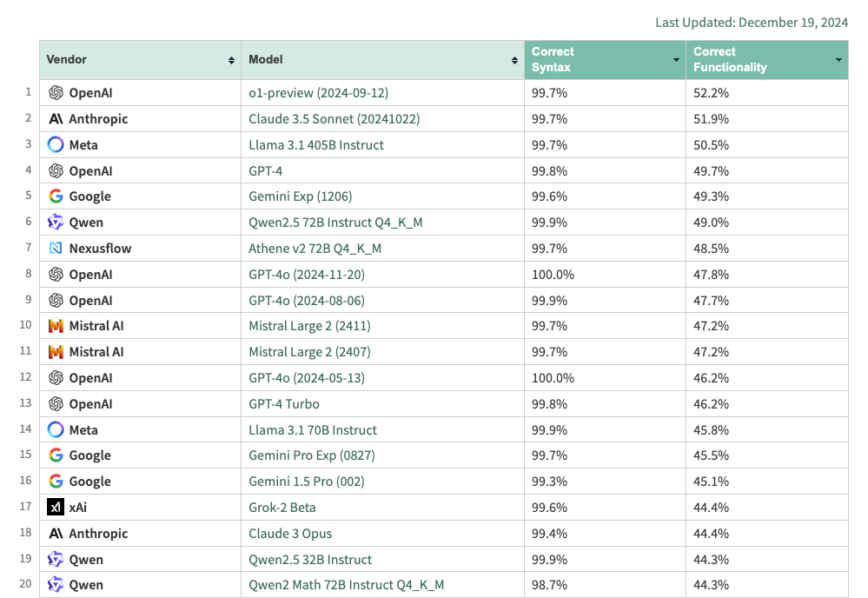Open the Claude 3.5 Sonnet (20241022) link
This screenshot has height=598, width=868.
pyautogui.click(x=335, y=119)
